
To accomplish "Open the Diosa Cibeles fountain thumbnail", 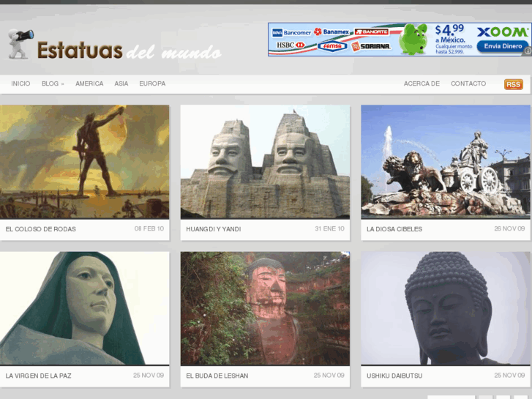I will (446, 162).
